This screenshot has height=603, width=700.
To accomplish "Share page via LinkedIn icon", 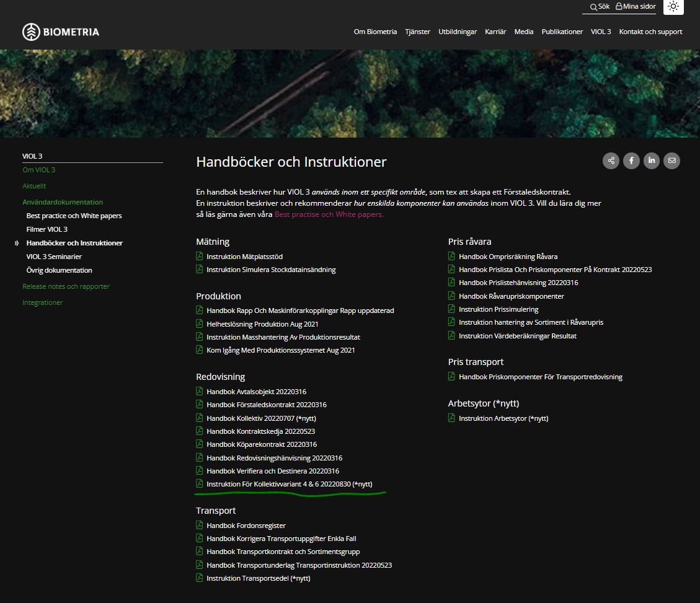I will (x=652, y=161).
